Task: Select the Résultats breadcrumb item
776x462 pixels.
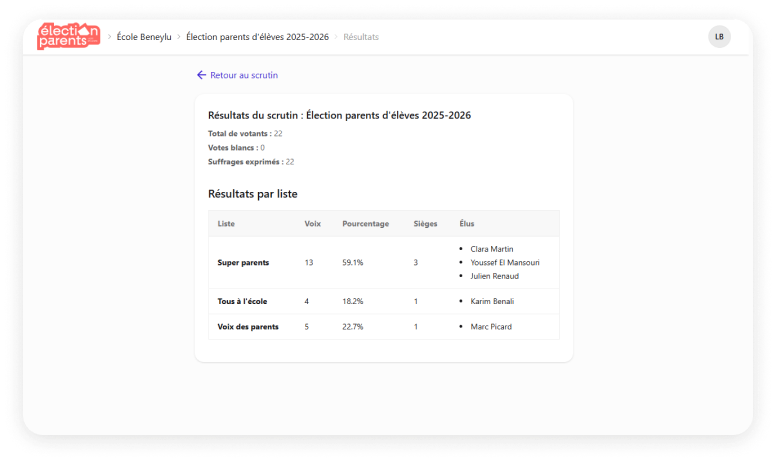Action: 361,37
